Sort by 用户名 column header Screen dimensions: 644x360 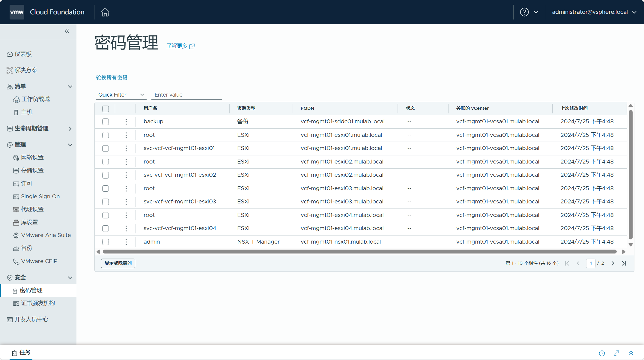tap(150, 108)
